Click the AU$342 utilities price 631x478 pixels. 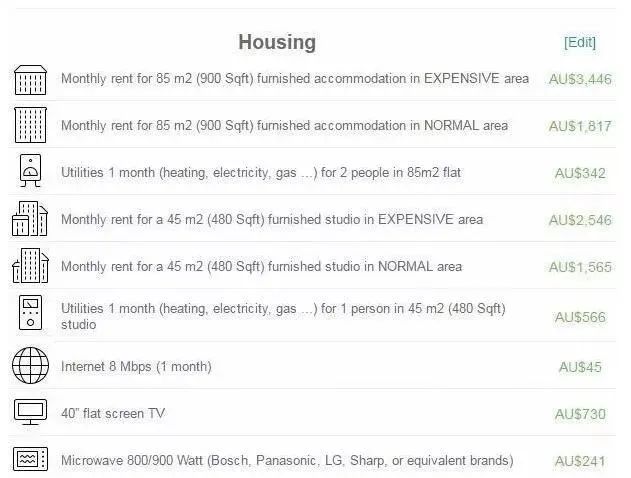coord(580,173)
